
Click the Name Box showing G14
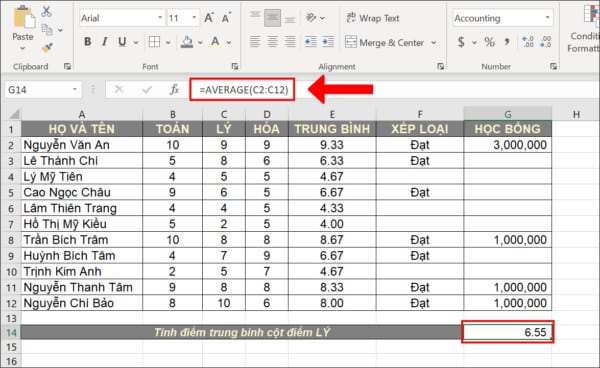coord(38,90)
